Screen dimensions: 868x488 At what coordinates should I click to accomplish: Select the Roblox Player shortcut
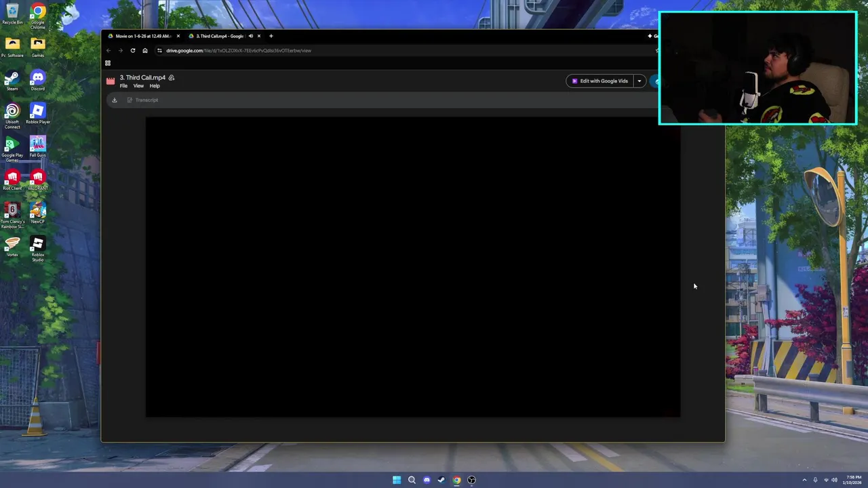coord(38,114)
